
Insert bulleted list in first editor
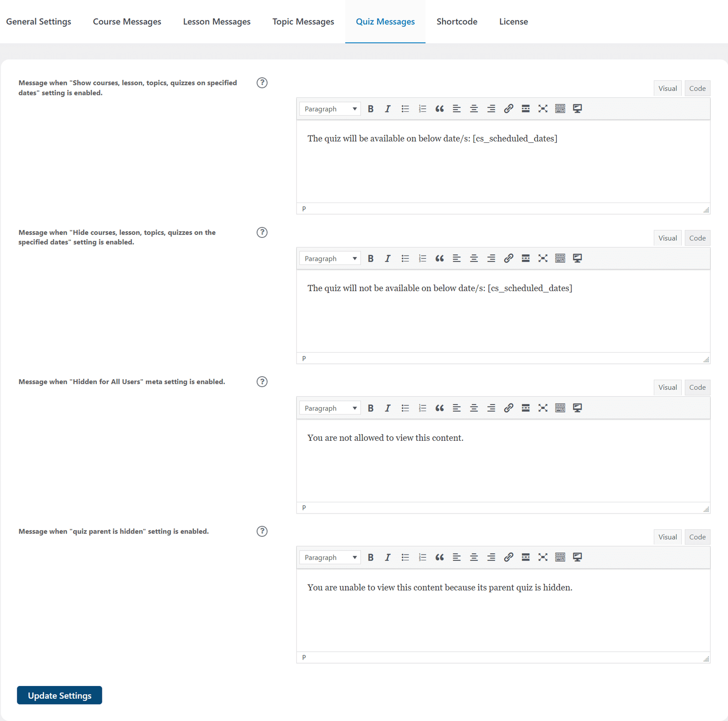pyautogui.click(x=405, y=109)
